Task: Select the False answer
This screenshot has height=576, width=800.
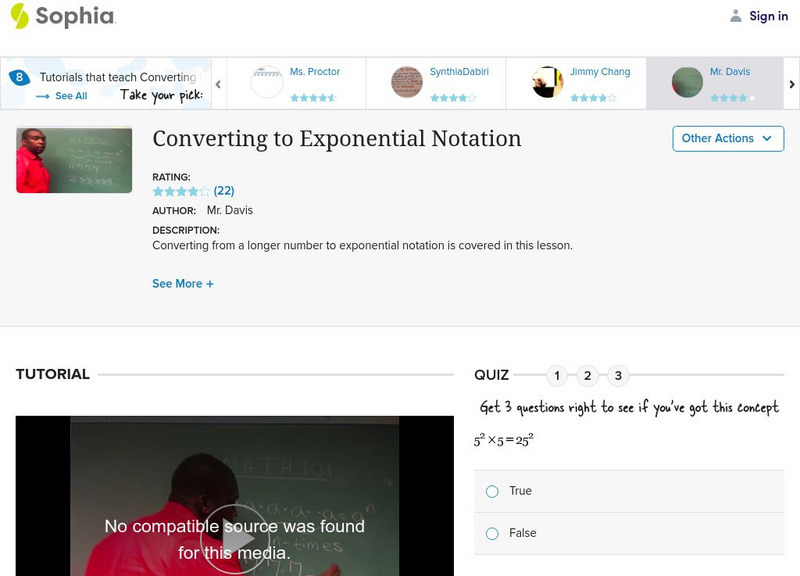Action: click(x=491, y=533)
